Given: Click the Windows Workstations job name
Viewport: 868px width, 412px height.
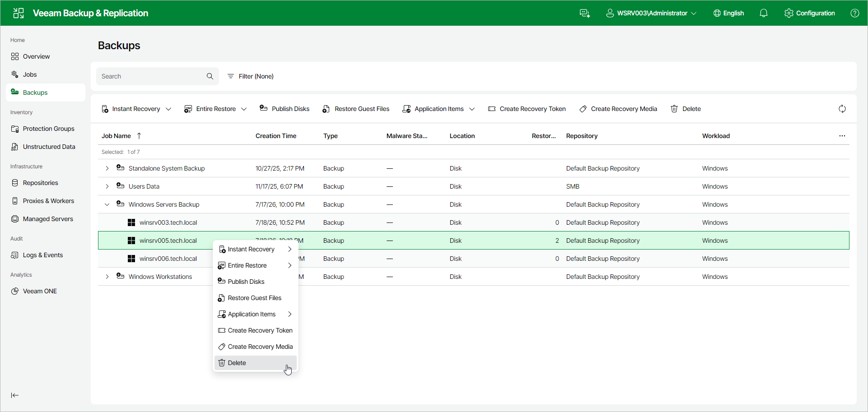Looking at the screenshot, I should tap(160, 277).
